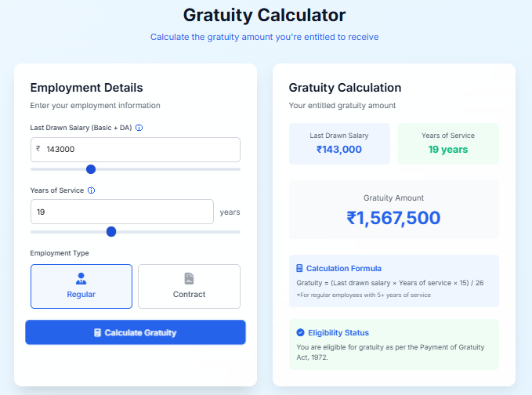Screen dimensions: 532x395
Task: Click the Gratuity Amount ₹1,567,500 value
Action: pos(393,218)
